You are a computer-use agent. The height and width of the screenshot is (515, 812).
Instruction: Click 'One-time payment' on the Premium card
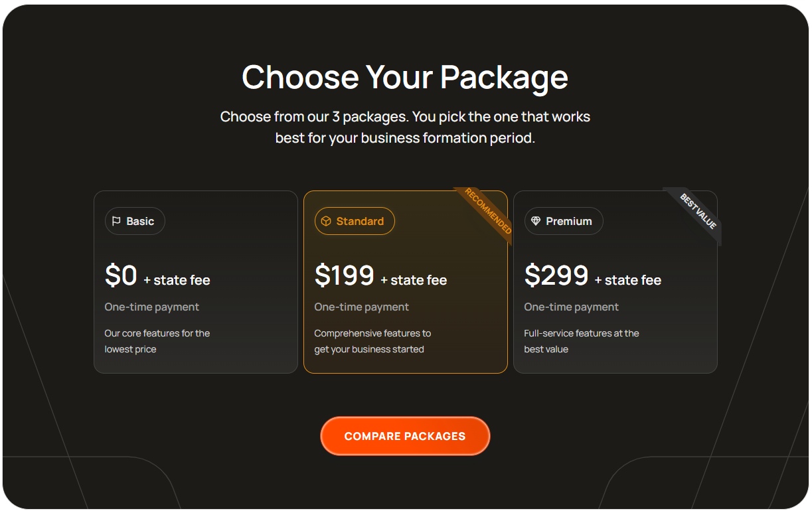pyautogui.click(x=572, y=307)
